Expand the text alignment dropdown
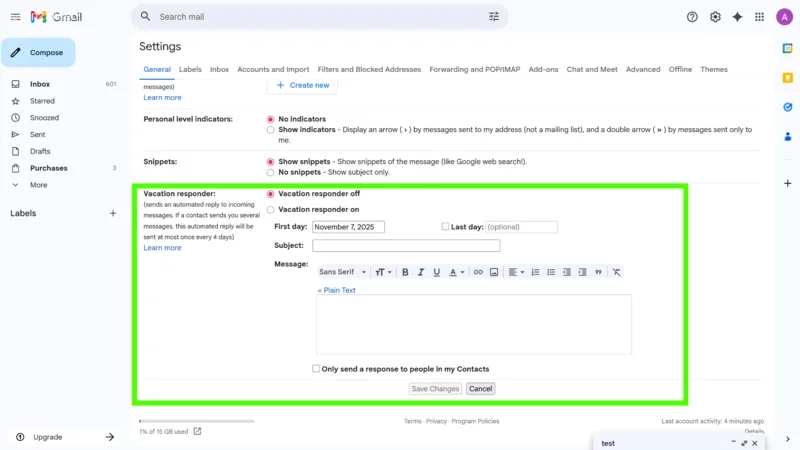800x450 pixels. tap(515, 272)
